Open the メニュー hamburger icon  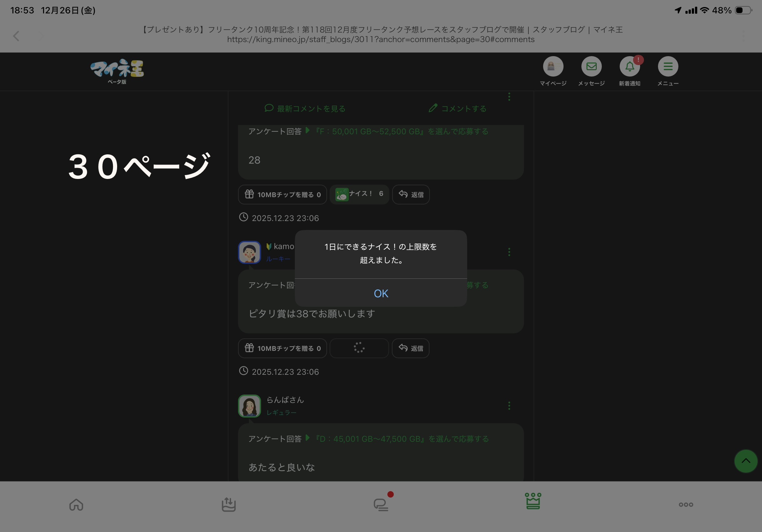pyautogui.click(x=668, y=67)
